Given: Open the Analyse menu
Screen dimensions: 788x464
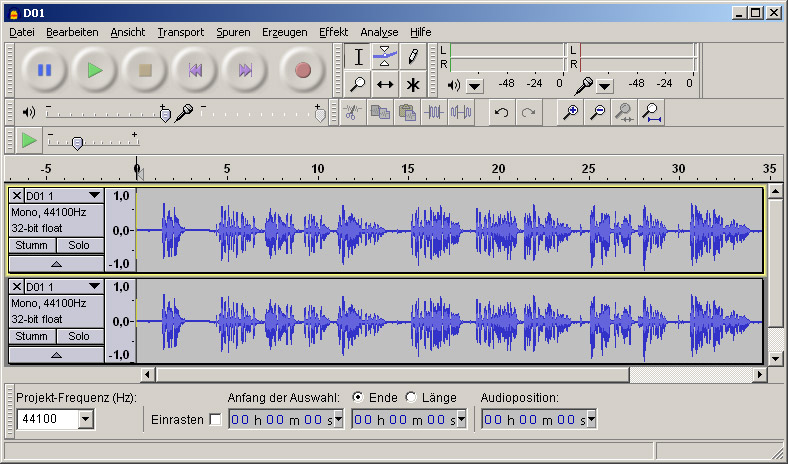Looking at the screenshot, I should point(379,32).
